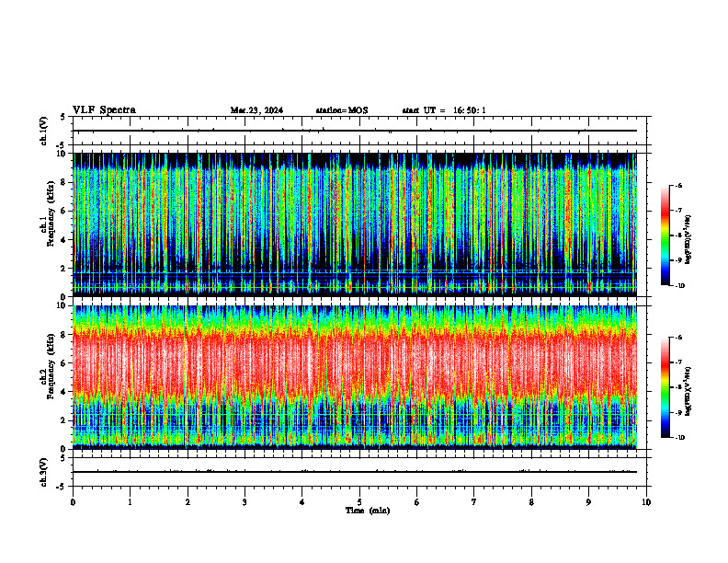The image size is (728, 563).
Task: Click the "-6" label on ch.1 color bar
Action: coord(678,185)
